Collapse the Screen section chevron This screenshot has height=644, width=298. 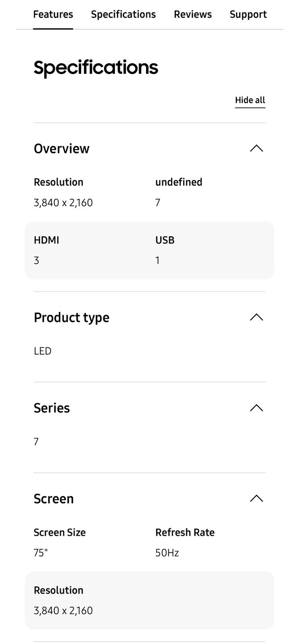(x=256, y=499)
